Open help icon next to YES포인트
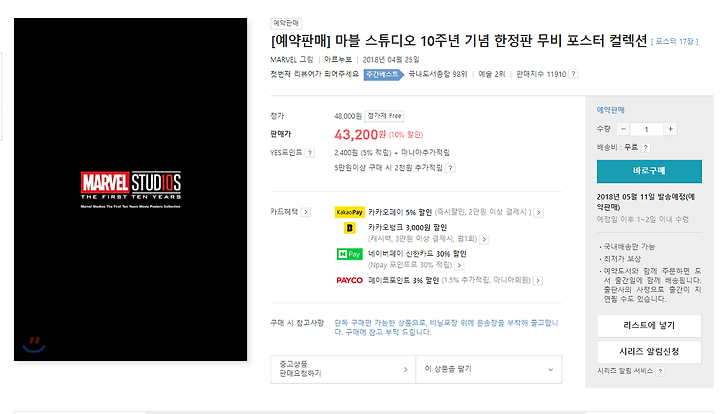This screenshot has height=414, width=720. (310, 153)
